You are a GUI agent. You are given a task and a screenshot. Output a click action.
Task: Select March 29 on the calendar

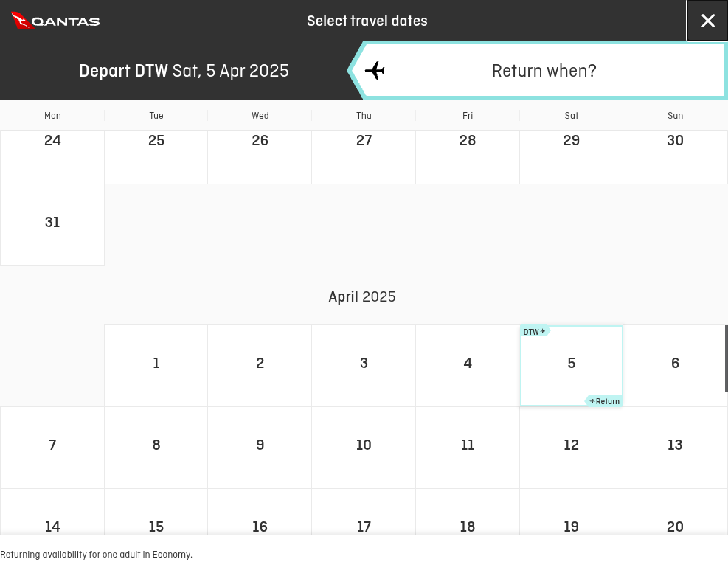[x=571, y=157]
